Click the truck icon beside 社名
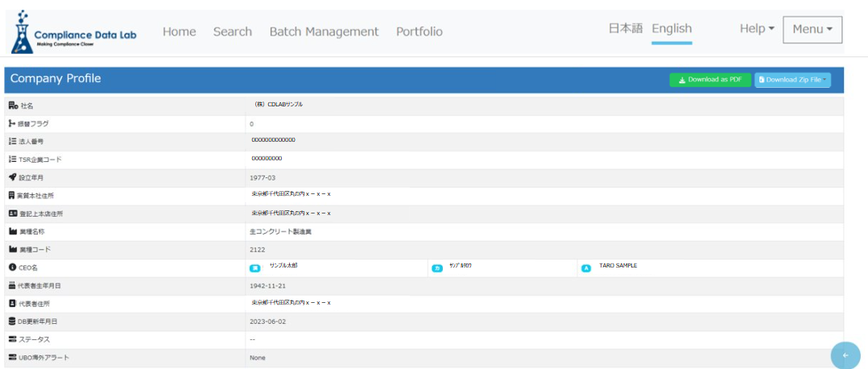 (13, 106)
